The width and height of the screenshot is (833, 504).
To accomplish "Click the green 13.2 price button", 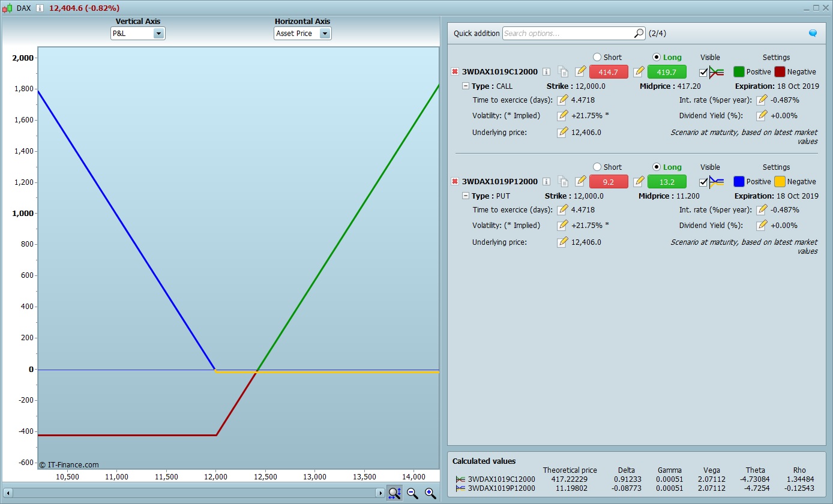I will pos(667,182).
